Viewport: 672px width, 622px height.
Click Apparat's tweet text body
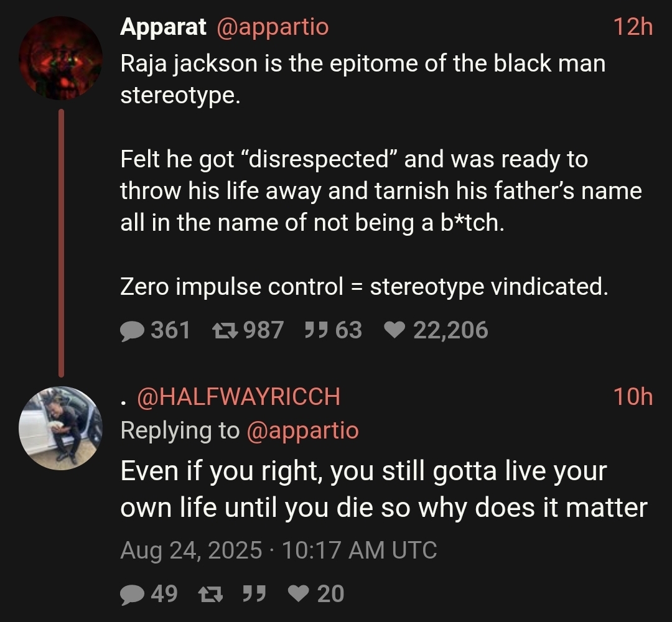click(381, 175)
